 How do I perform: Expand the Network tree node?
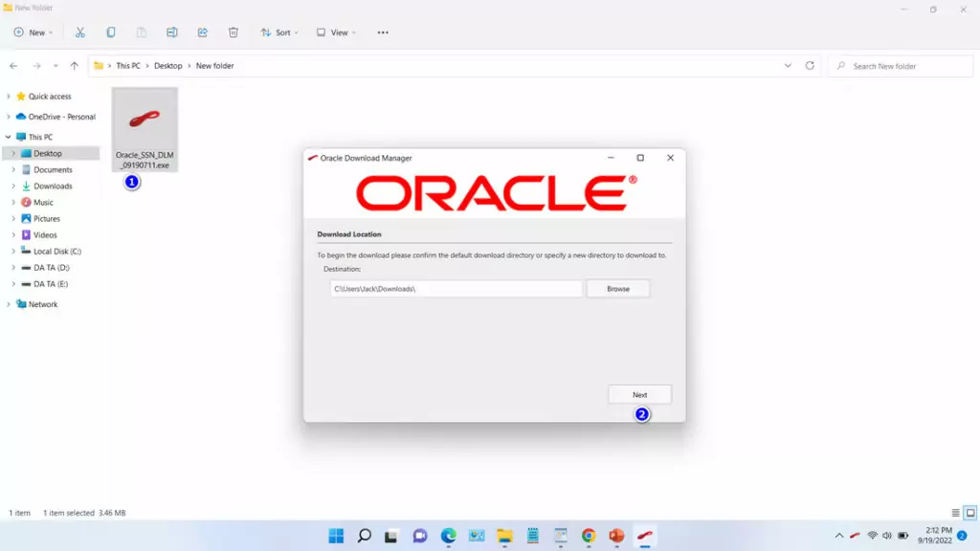(x=8, y=304)
